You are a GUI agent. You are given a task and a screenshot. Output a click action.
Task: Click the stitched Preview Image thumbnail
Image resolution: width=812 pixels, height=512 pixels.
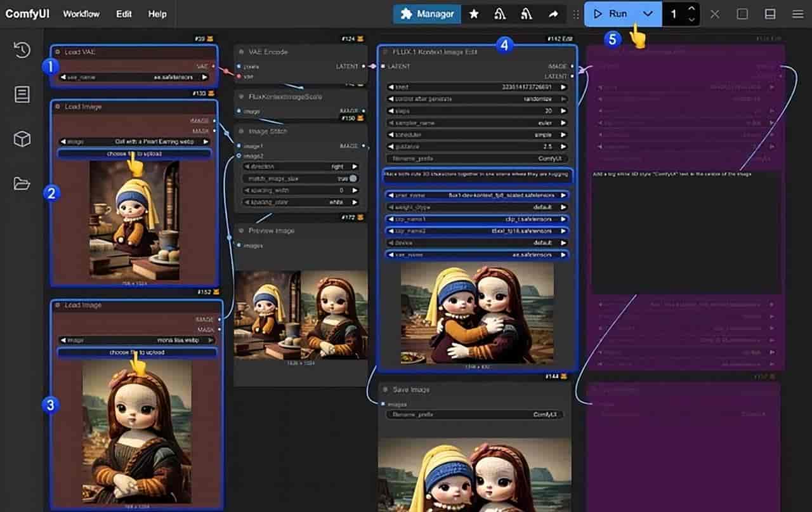[301, 315]
